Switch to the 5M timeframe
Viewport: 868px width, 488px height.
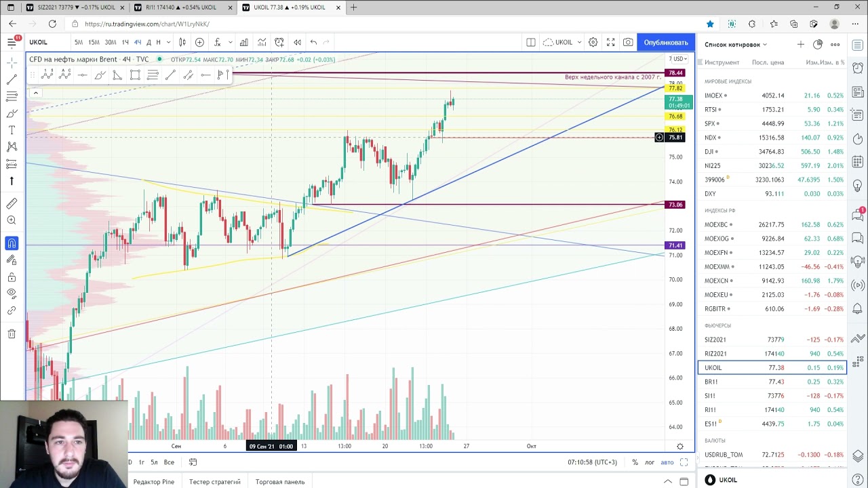tap(79, 42)
